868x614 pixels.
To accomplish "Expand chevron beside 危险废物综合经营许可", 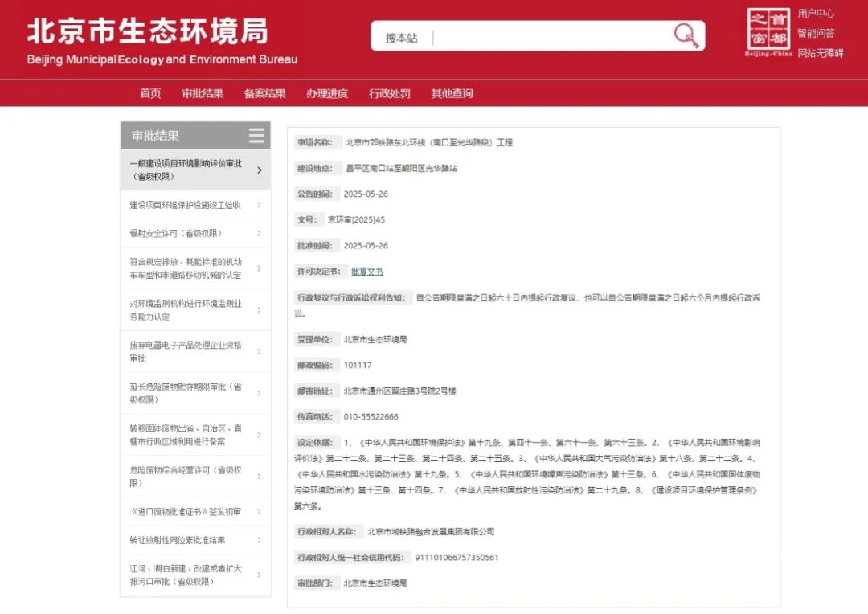I will tap(259, 477).
